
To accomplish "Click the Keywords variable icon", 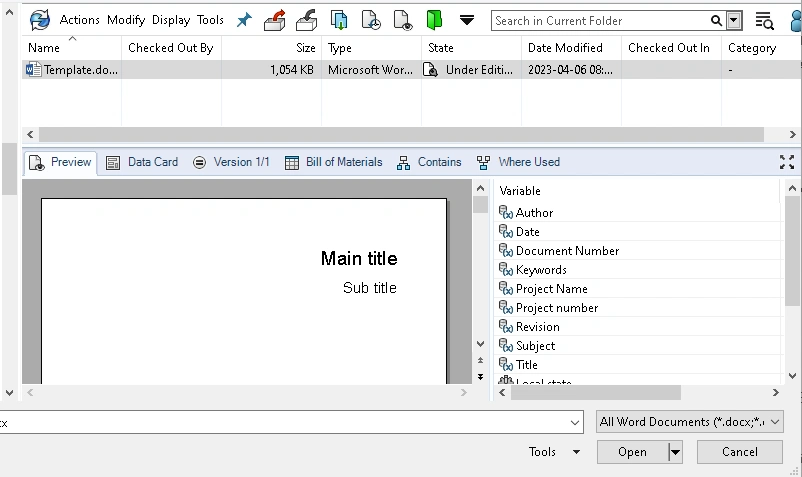I will pos(506,269).
